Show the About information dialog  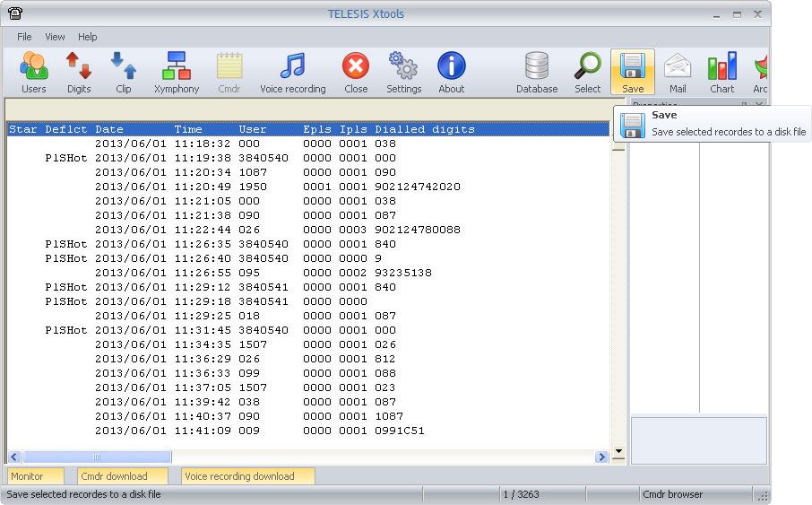click(452, 72)
